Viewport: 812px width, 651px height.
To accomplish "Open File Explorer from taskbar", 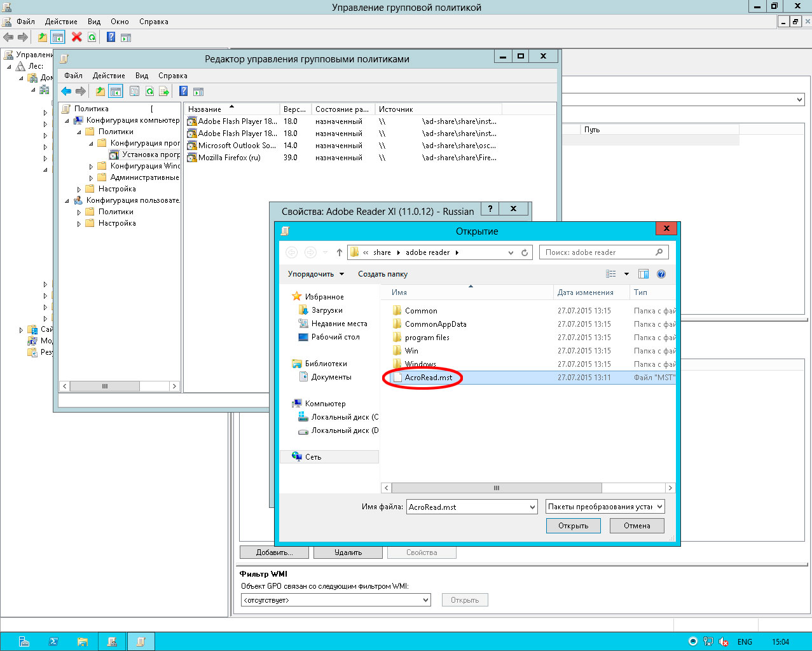I will coord(82,641).
